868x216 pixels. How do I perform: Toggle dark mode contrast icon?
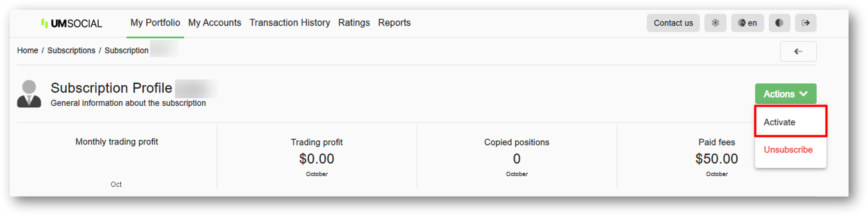click(x=779, y=23)
